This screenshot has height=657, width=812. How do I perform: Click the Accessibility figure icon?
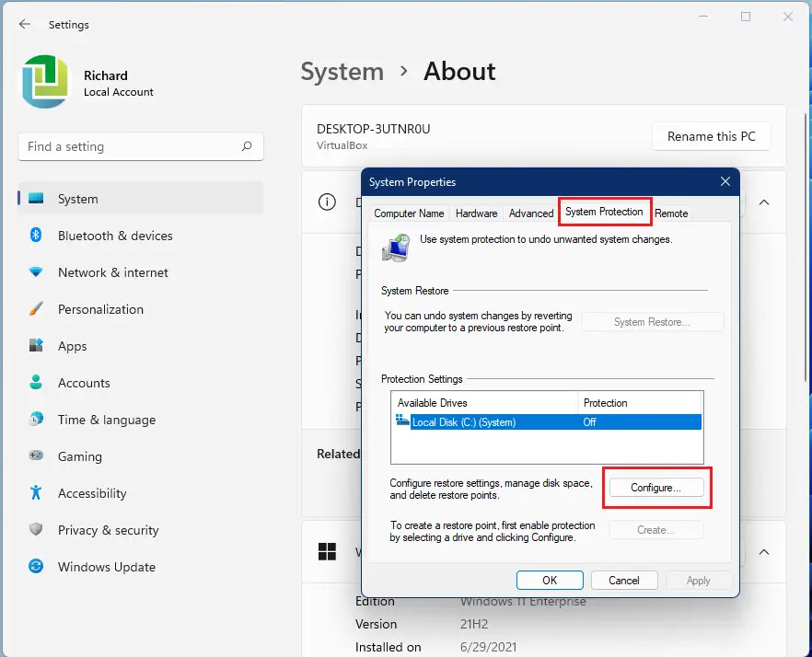pyautogui.click(x=36, y=492)
